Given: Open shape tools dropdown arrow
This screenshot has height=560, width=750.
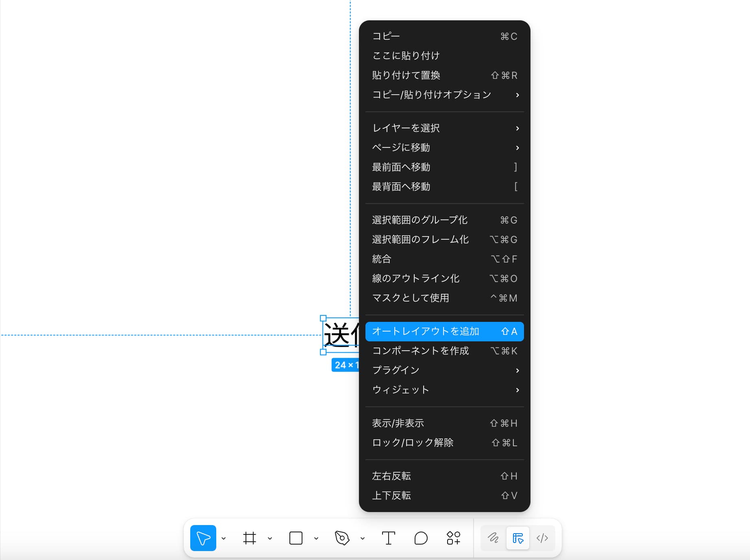Looking at the screenshot, I should (316, 538).
